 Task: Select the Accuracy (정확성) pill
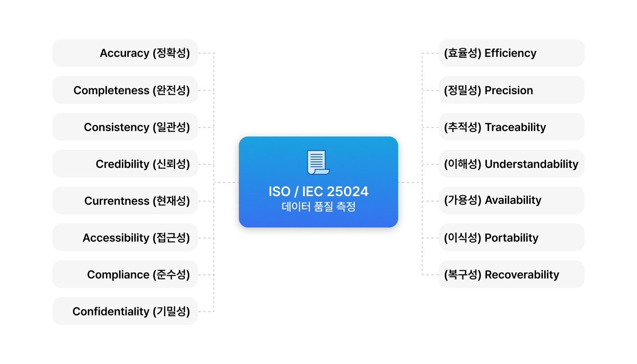coord(125,53)
